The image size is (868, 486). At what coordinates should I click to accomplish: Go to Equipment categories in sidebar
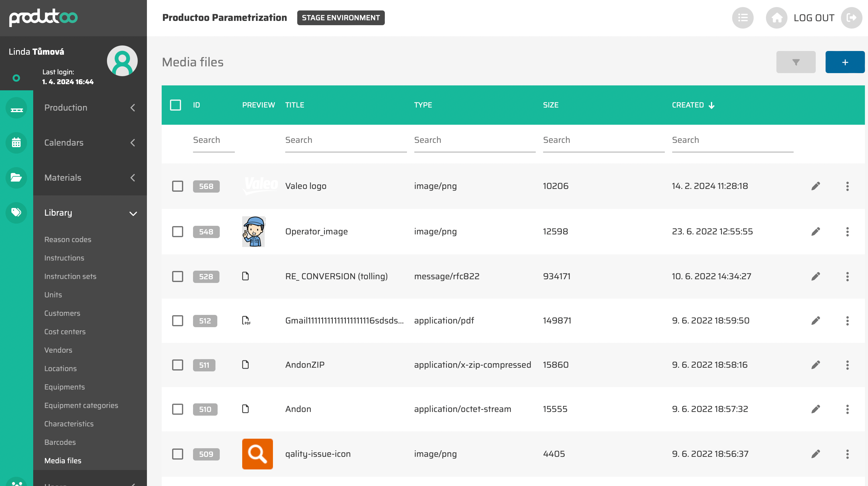(x=81, y=405)
